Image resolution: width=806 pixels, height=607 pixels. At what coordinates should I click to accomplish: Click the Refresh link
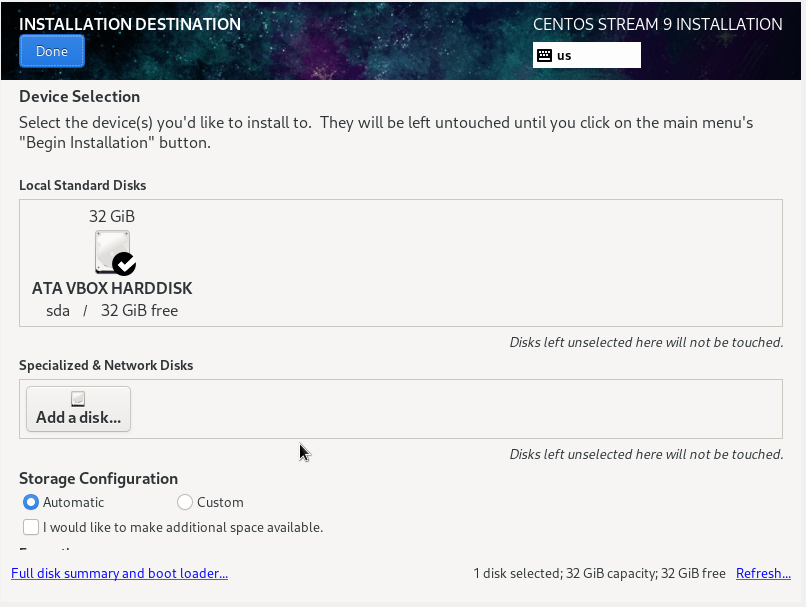(x=763, y=573)
